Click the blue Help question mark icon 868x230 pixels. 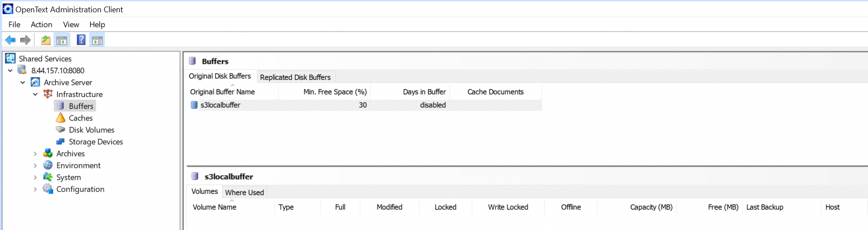coord(81,40)
